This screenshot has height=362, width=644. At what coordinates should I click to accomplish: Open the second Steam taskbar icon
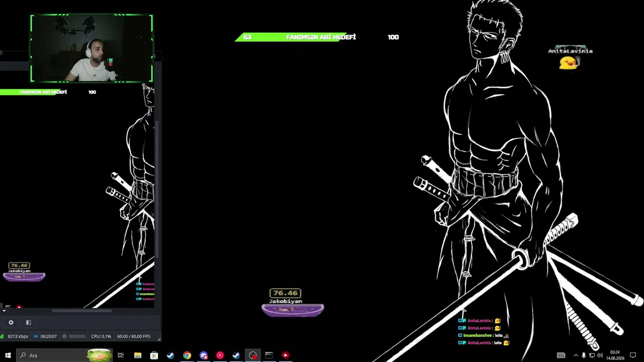click(236, 355)
